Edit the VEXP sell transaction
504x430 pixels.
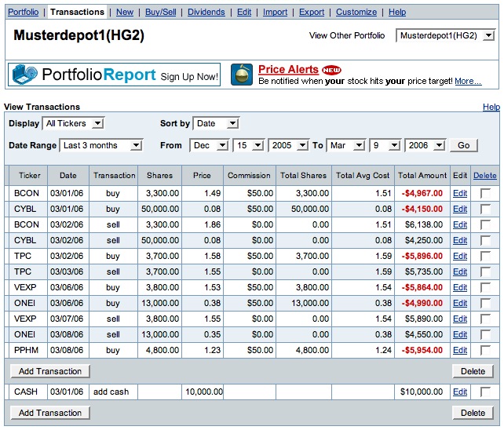460,319
